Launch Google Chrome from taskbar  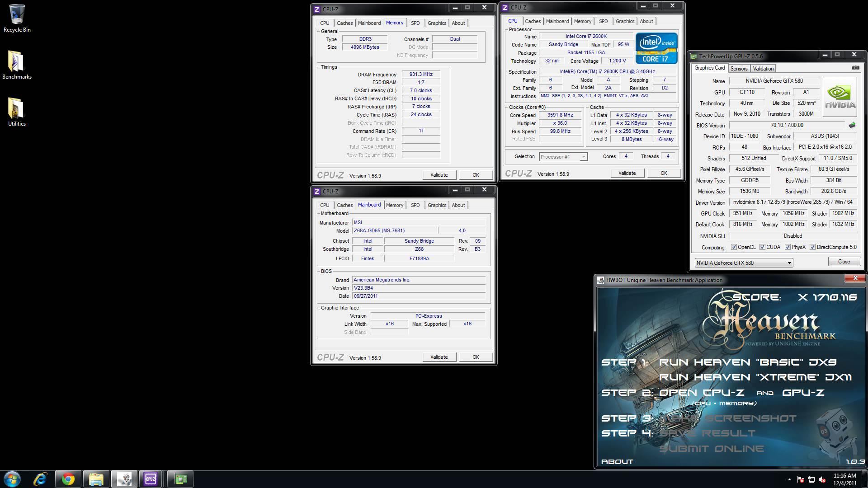[x=68, y=479]
